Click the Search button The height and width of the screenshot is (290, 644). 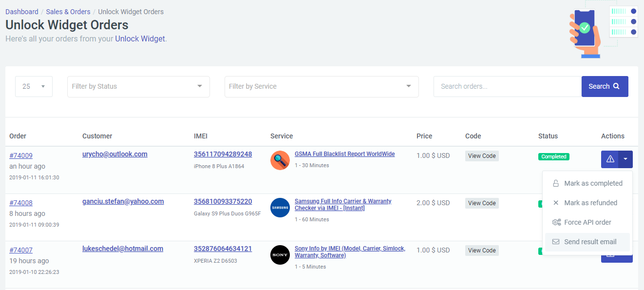[x=605, y=86]
